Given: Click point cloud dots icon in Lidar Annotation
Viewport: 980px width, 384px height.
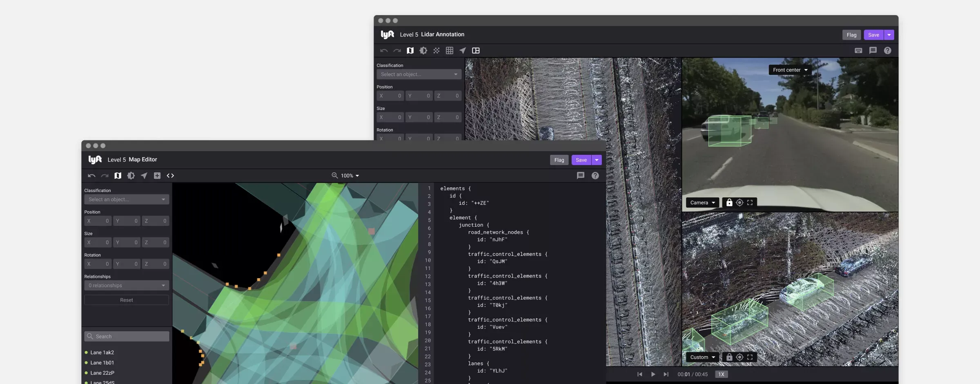Looking at the screenshot, I should (437, 51).
